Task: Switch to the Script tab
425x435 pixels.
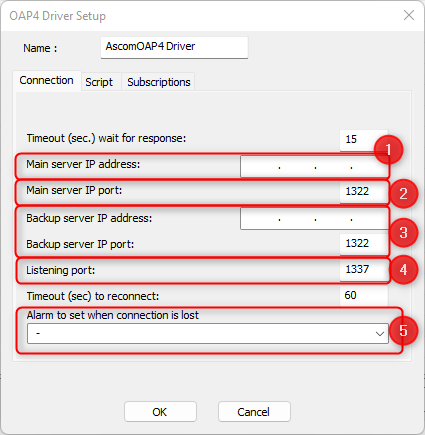Action: [x=99, y=82]
